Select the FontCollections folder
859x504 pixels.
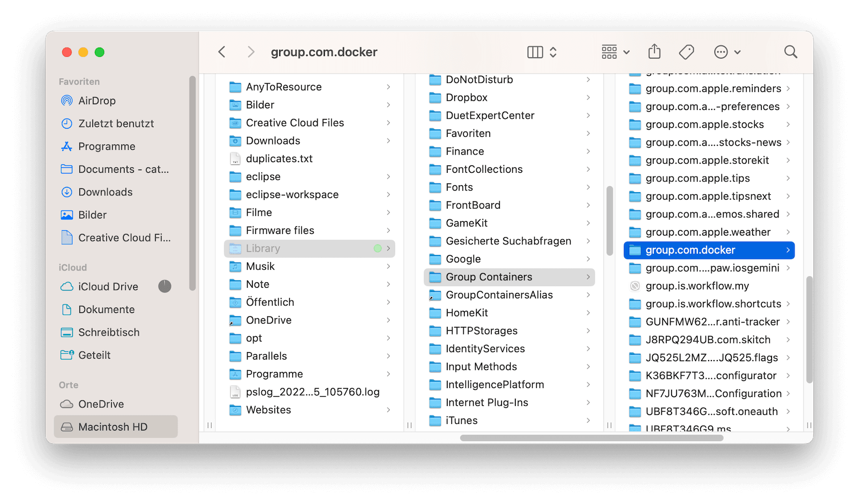509,170
